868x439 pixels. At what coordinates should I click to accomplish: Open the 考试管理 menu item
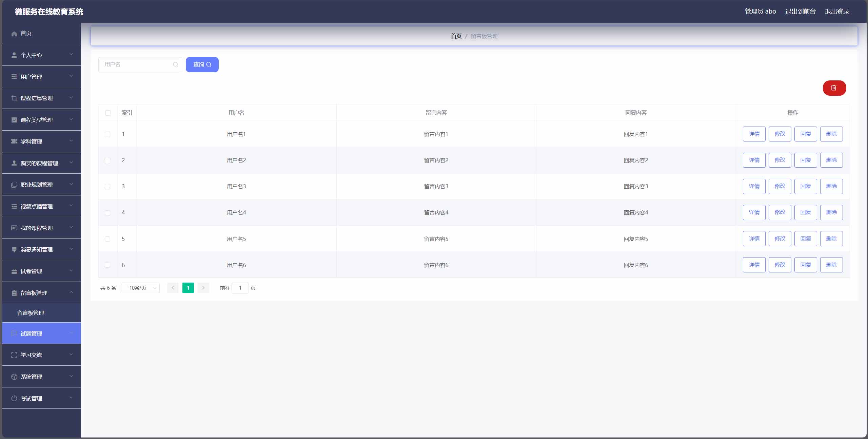click(41, 398)
